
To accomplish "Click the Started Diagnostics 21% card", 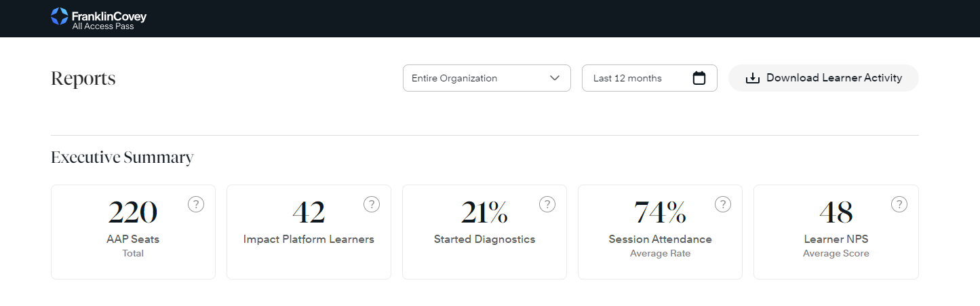I will [484, 232].
